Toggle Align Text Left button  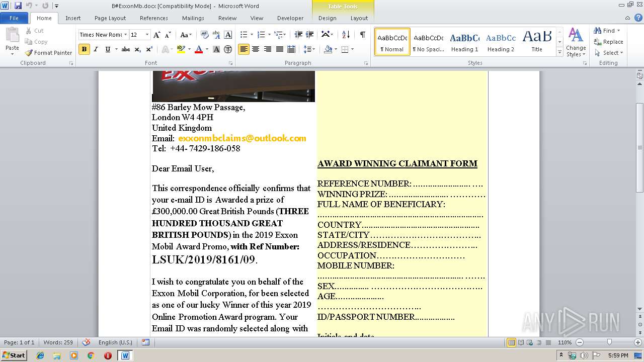(244, 49)
